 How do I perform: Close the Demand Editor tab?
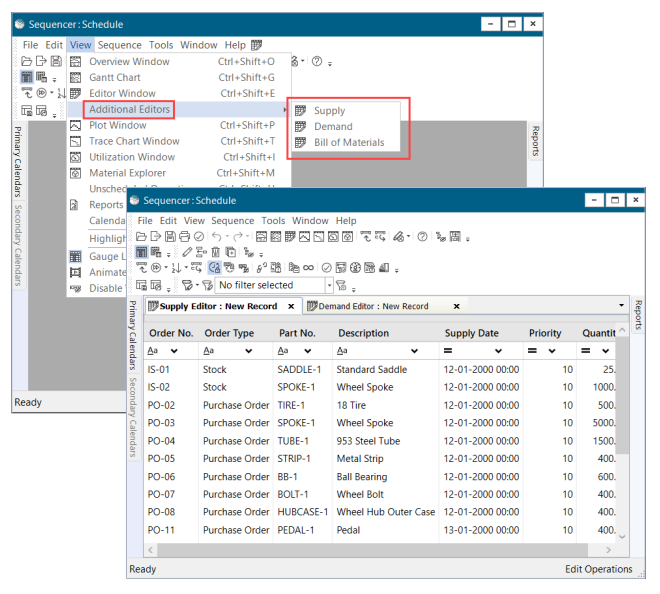click(x=456, y=306)
